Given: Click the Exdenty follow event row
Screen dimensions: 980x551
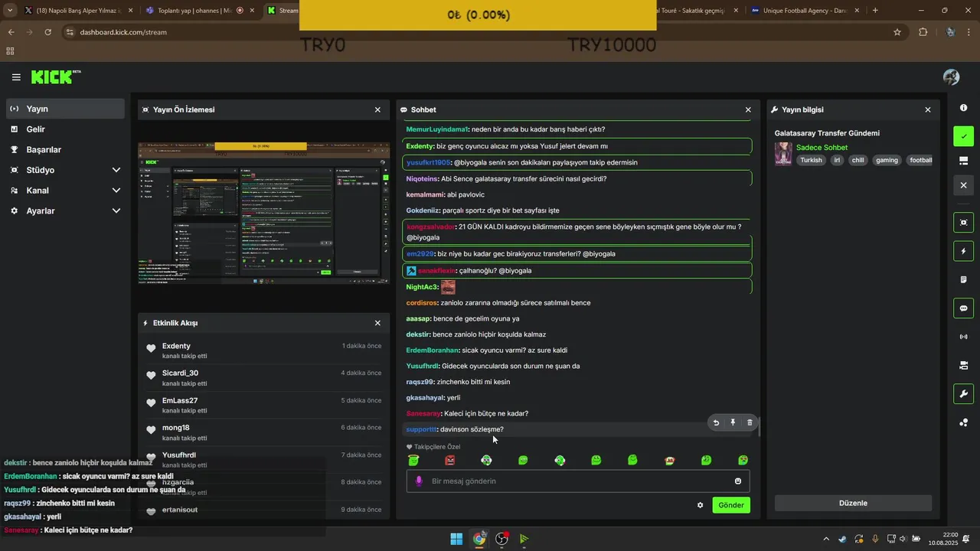Looking at the screenshot, I should tap(263, 350).
